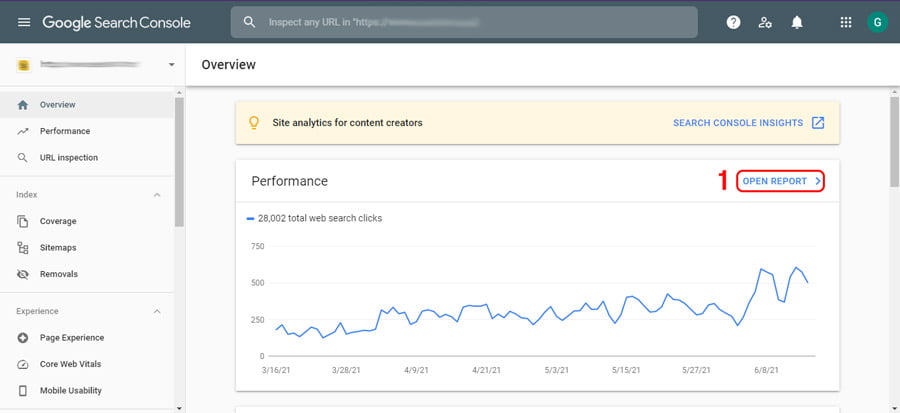Click the Coverage pages icon
The height and width of the screenshot is (413, 900).
22,221
